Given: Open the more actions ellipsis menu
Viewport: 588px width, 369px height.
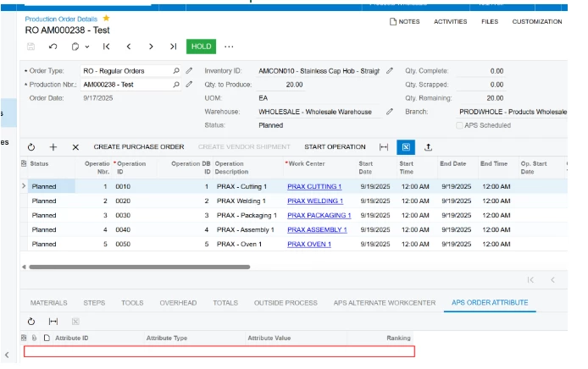Looking at the screenshot, I should click(229, 47).
